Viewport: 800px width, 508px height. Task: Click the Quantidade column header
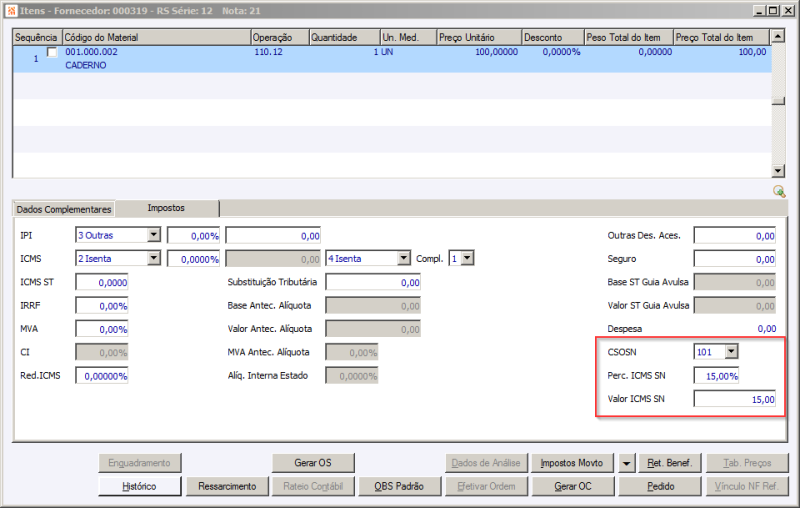click(345, 37)
